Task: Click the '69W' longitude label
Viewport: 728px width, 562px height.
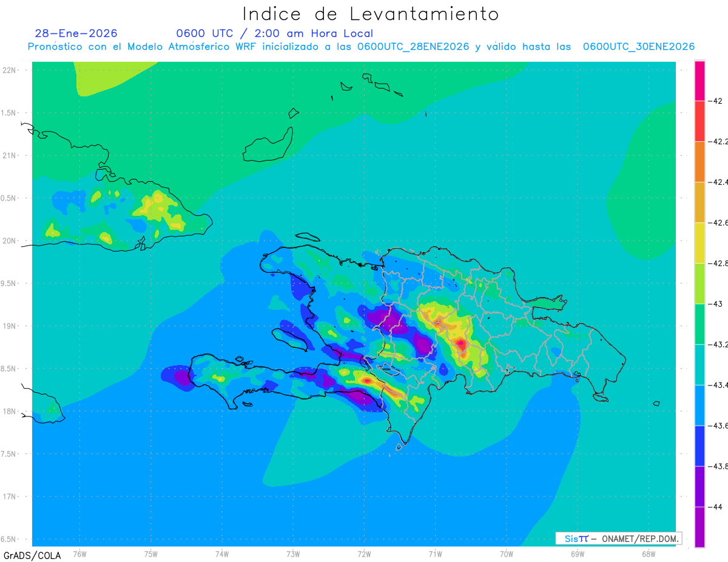Action: pyautogui.click(x=578, y=554)
